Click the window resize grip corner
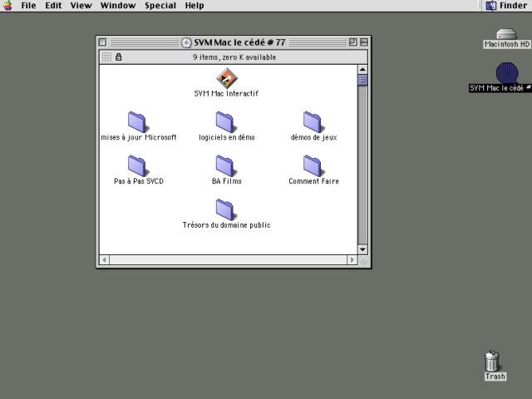 pos(362,260)
